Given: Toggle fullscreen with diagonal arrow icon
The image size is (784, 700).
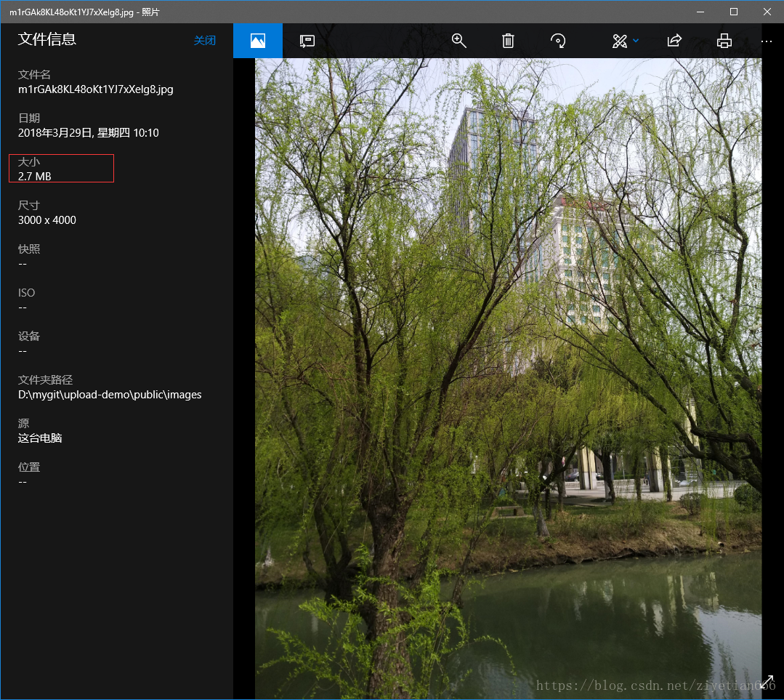Looking at the screenshot, I should tap(767, 682).
